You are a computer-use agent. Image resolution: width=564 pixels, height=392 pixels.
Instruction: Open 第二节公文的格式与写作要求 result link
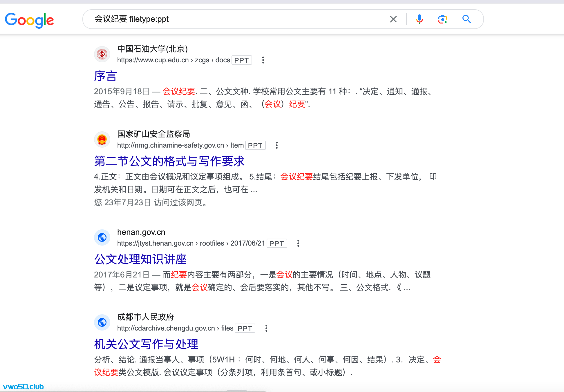169,161
